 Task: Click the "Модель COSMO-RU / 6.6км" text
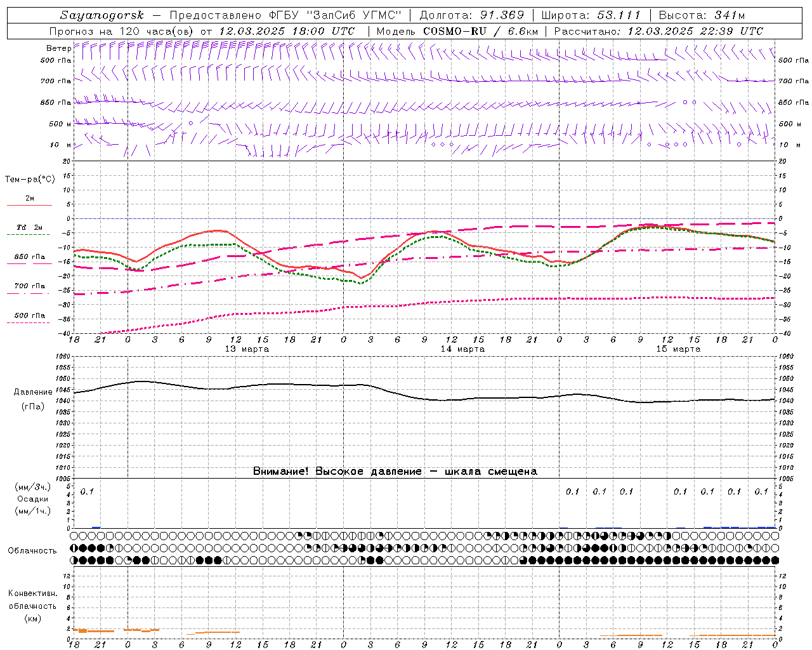click(x=457, y=31)
